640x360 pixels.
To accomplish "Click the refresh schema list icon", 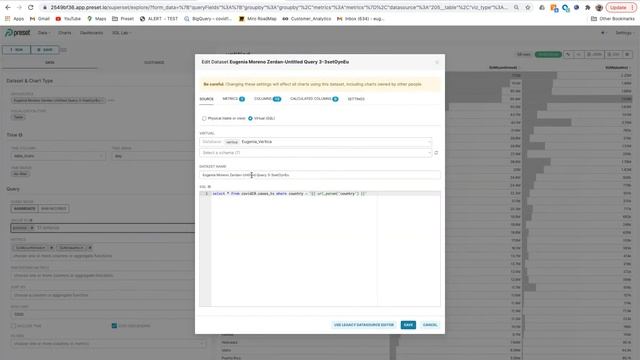I will click(436, 153).
